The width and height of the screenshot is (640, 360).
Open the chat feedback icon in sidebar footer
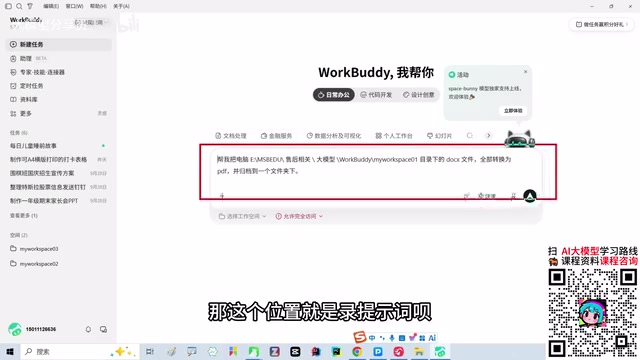103,329
